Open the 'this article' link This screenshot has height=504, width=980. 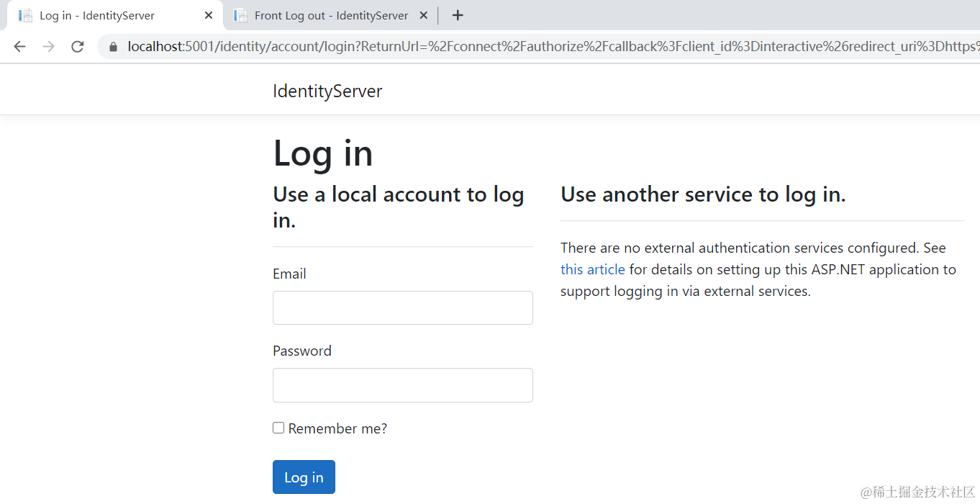[593, 269]
